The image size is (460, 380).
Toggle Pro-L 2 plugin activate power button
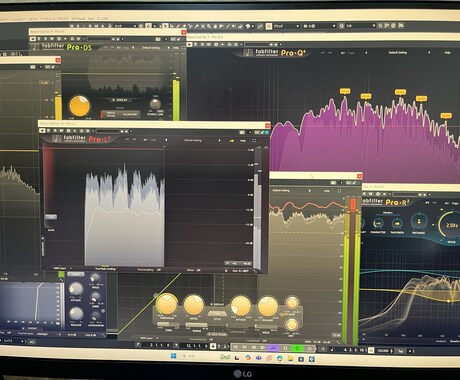[x=42, y=131]
